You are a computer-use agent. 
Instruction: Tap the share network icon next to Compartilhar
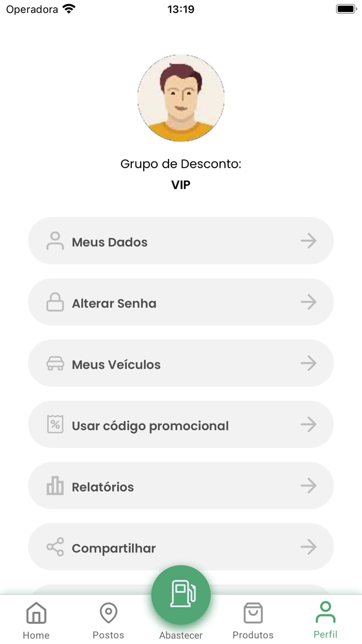click(x=54, y=546)
